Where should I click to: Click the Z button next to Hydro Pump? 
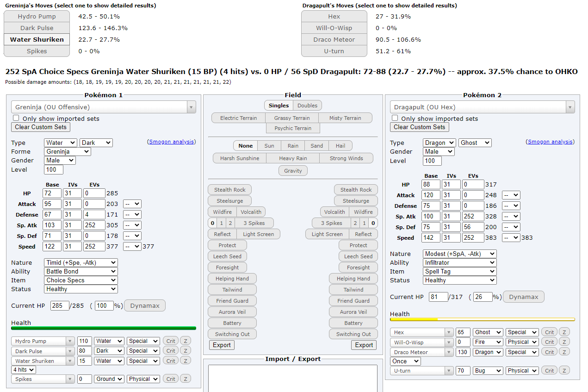[x=185, y=341]
